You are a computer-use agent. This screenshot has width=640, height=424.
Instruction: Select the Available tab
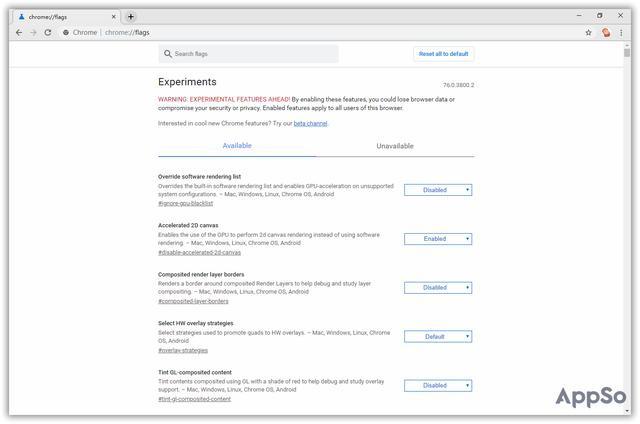[237, 146]
